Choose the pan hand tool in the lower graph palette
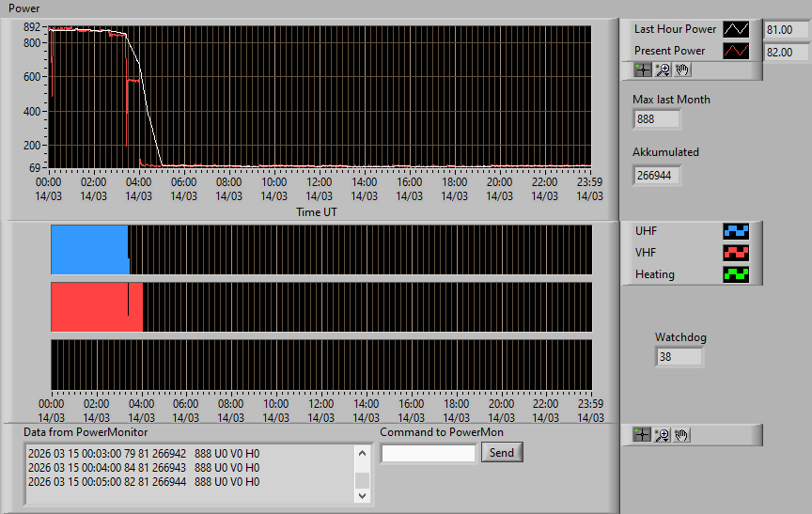812x514 pixels. click(681, 435)
